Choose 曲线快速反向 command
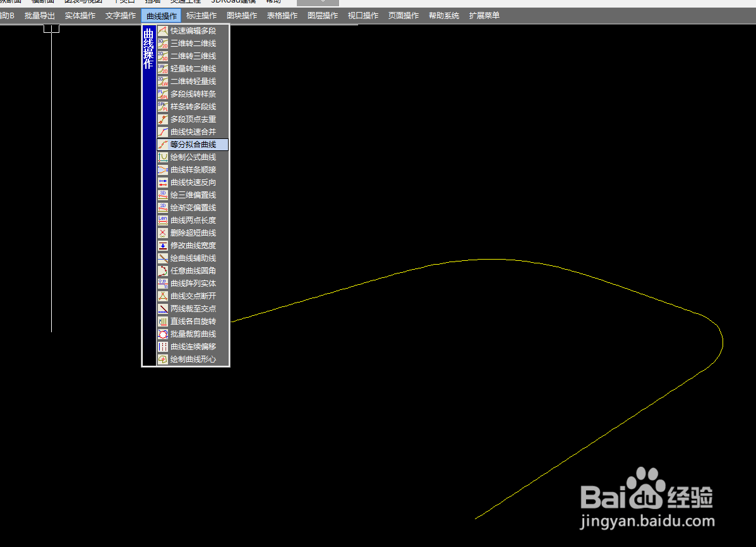 [193, 183]
